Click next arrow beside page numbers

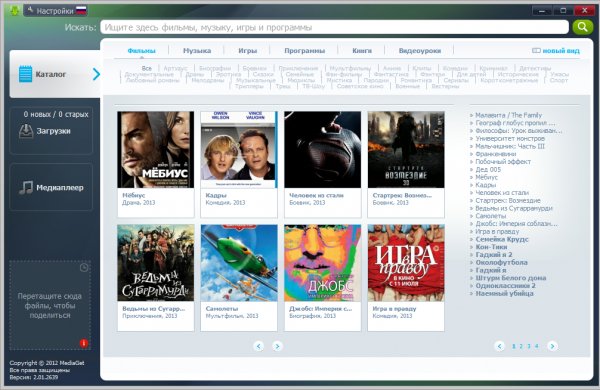click(552, 346)
